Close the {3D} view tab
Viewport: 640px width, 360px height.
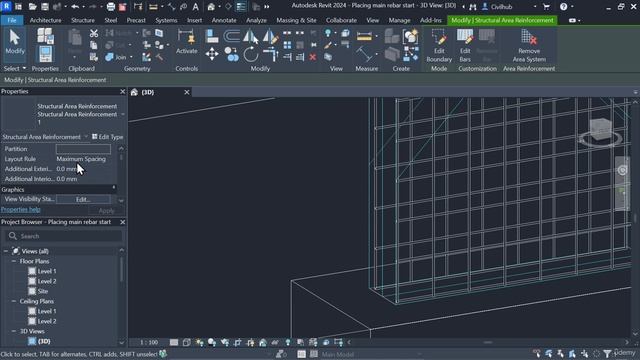point(187,92)
